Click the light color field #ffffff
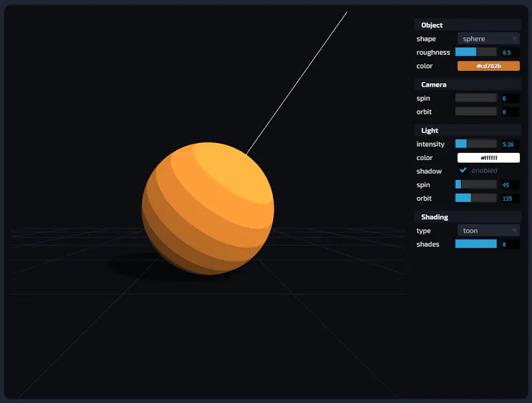 point(488,157)
